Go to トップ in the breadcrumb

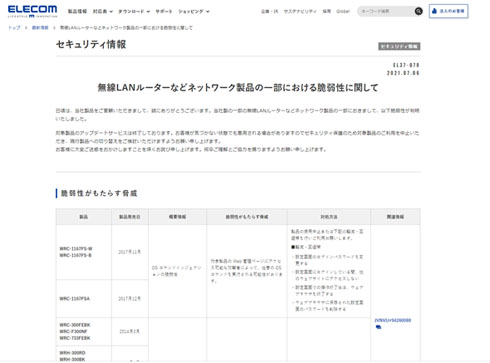click(x=14, y=28)
